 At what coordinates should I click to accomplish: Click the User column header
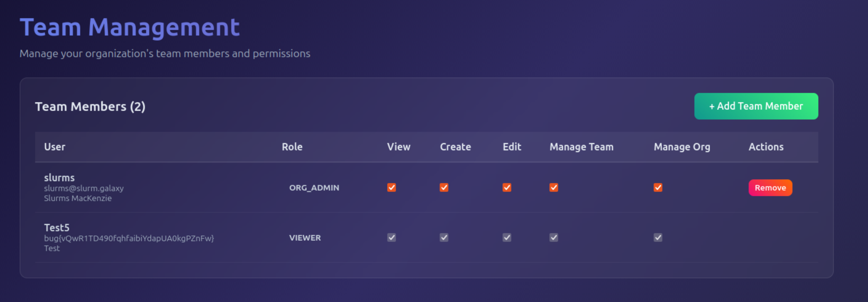click(55, 147)
